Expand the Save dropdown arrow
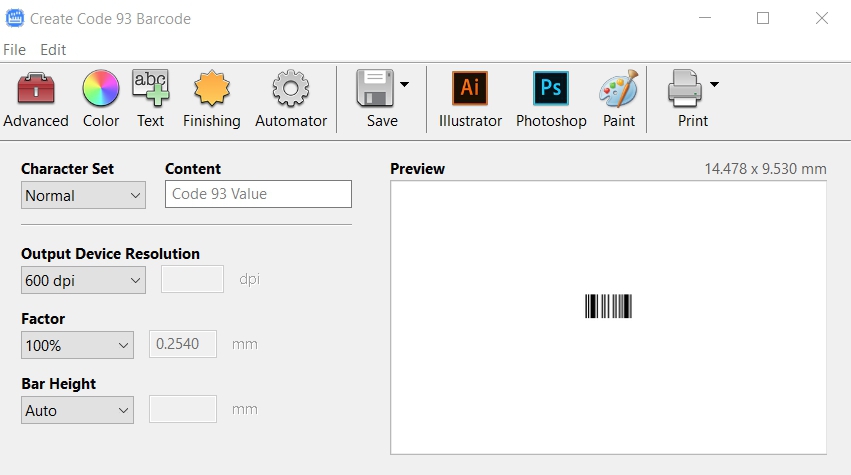The height and width of the screenshot is (475, 851). point(404,84)
